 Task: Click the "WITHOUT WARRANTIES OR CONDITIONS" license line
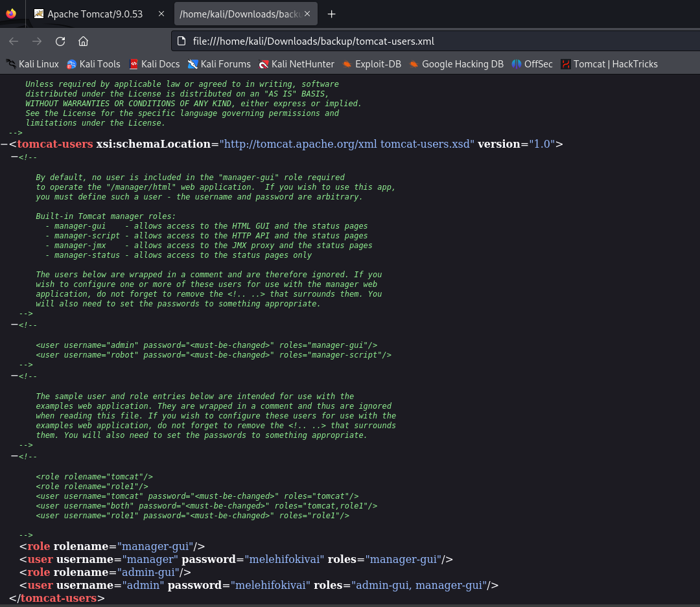click(193, 103)
